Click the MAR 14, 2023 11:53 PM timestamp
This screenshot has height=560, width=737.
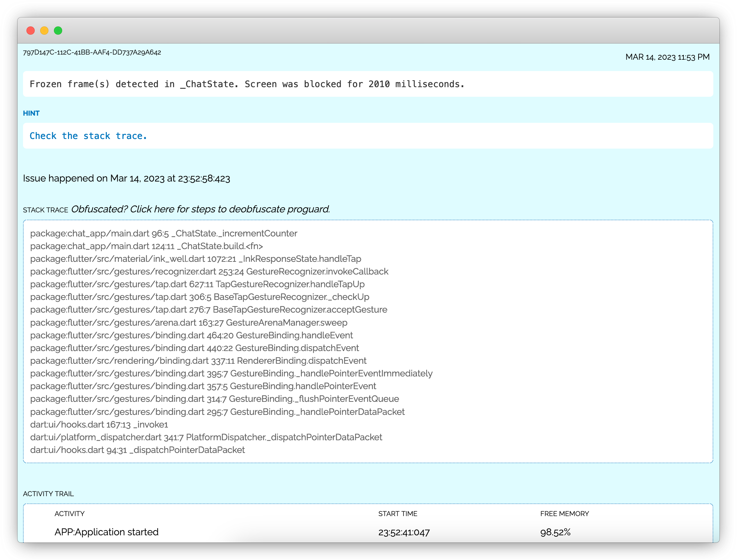(x=667, y=57)
